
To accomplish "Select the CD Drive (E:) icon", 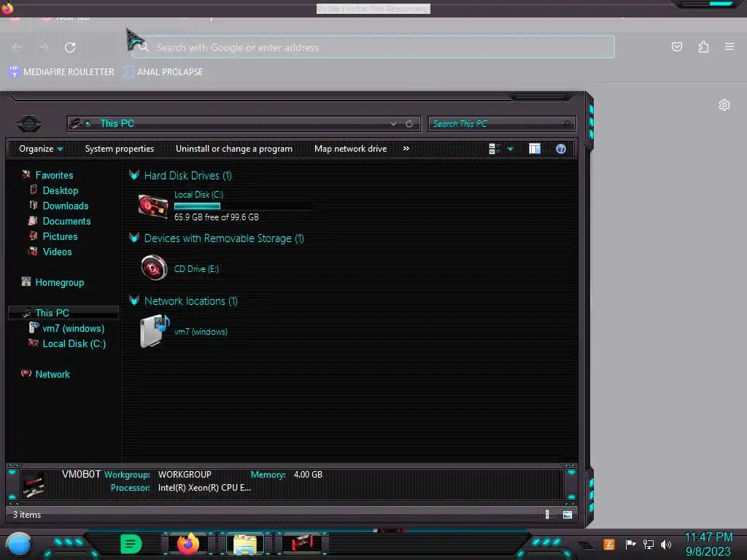I will point(154,268).
